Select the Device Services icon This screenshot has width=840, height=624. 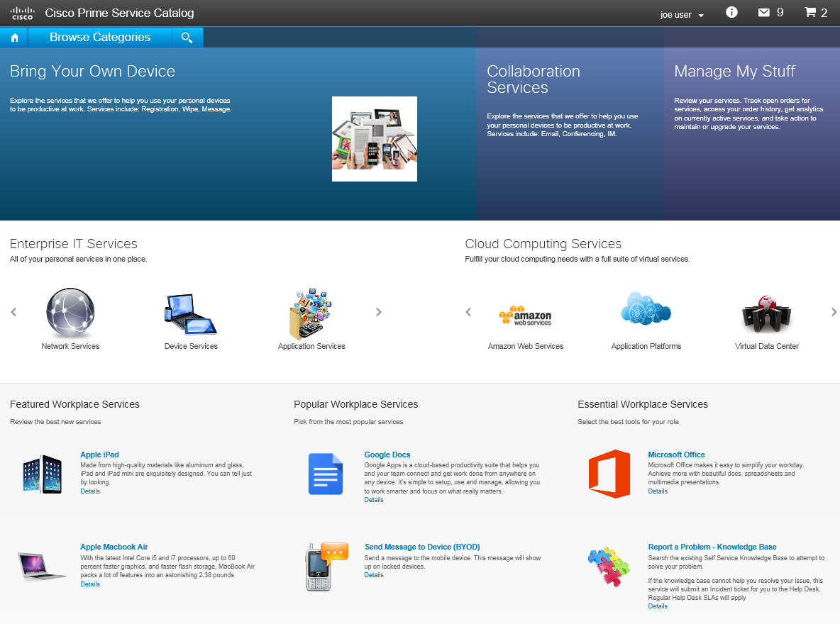(x=190, y=313)
